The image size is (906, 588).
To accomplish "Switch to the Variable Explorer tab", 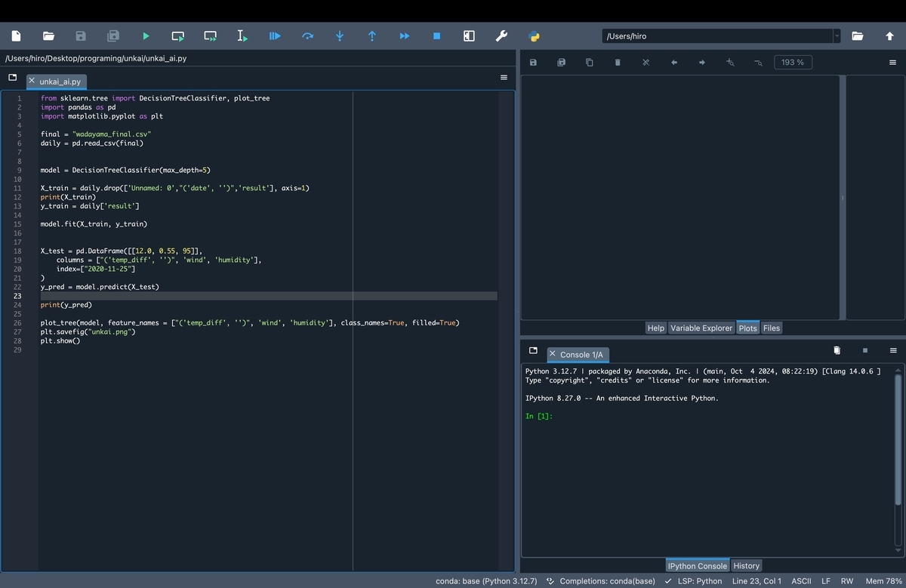I will click(x=701, y=328).
